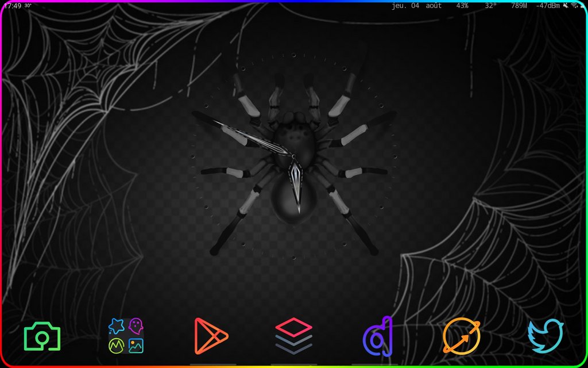Tap the muted sound status icon
Screen dimensions: 588x368
(566, 6)
